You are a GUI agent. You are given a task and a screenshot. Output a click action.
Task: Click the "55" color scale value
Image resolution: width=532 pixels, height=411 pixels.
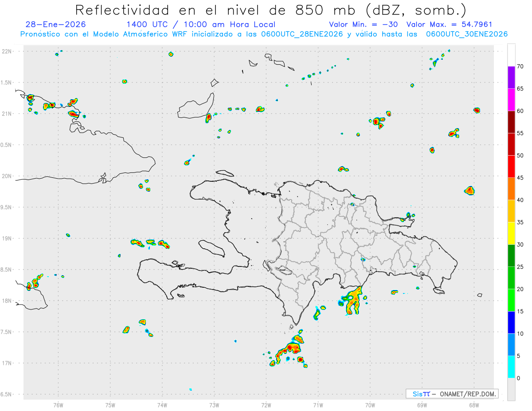(520, 133)
